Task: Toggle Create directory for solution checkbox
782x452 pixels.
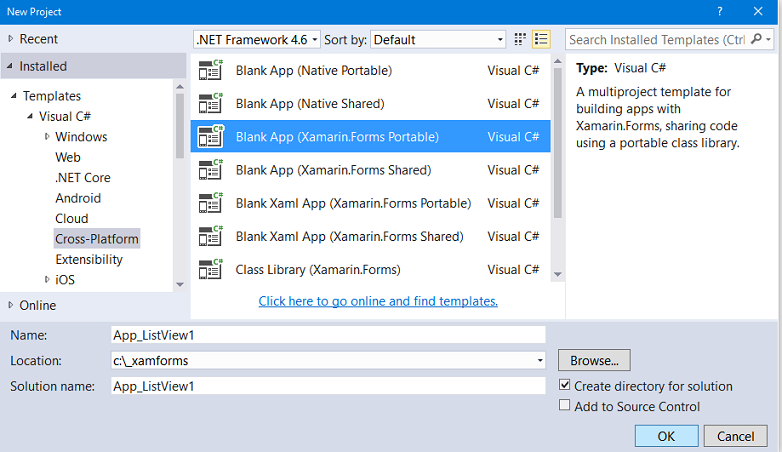Action: point(565,385)
